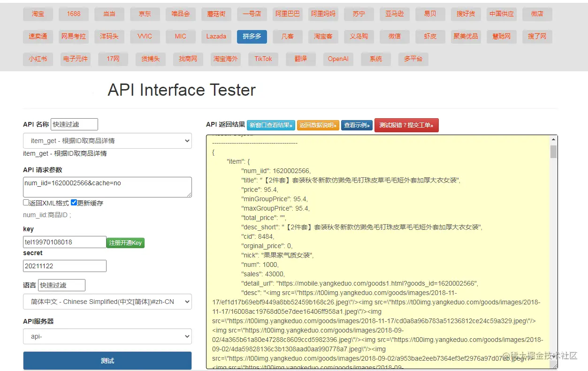Switch to the MIC tab
This screenshot has height=371, width=588.
coord(181,37)
